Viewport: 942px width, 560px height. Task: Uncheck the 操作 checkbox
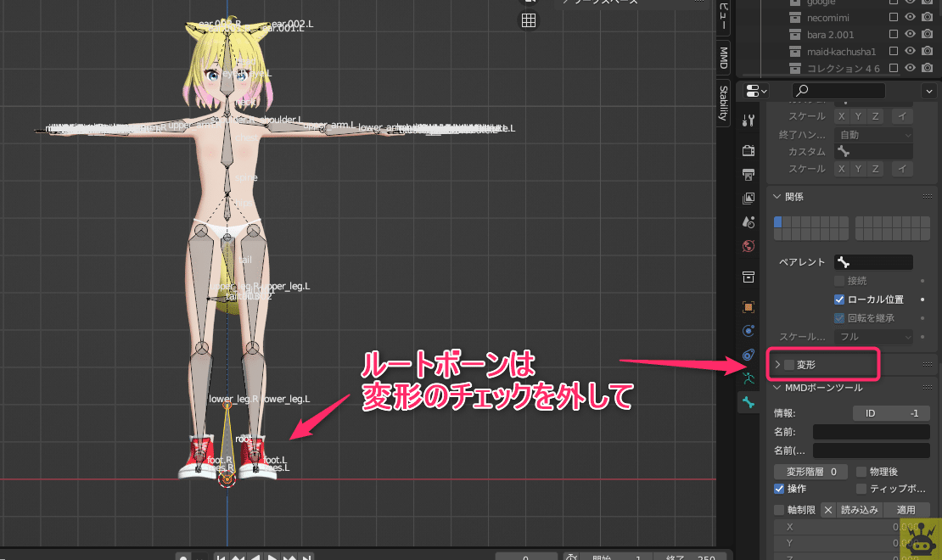pyautogui.click(x=779, y=489)
